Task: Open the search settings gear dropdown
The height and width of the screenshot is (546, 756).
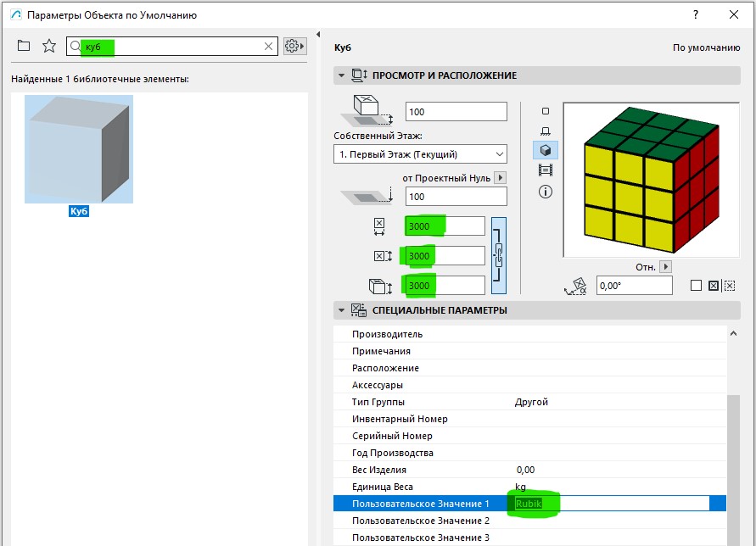Action: [x=294, y=47]
